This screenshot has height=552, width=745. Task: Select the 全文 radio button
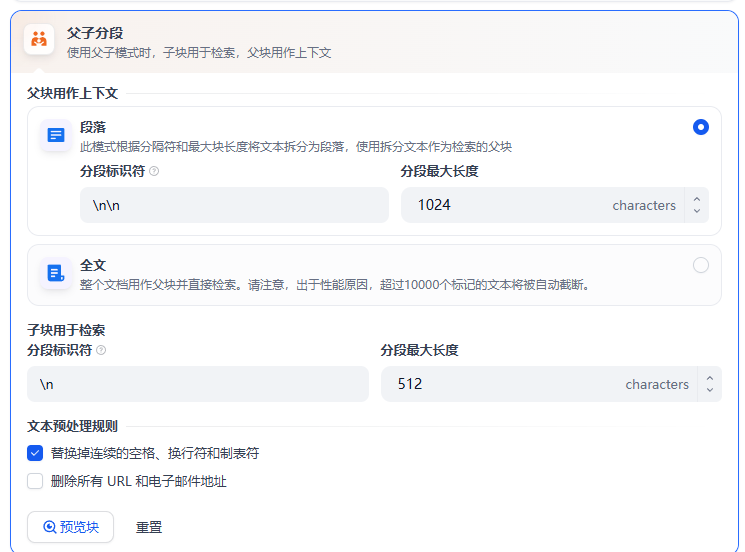701,265
